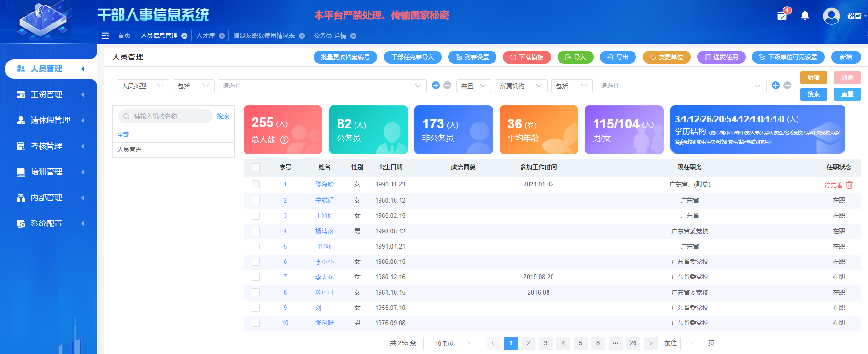Go to previous page arrow
The height and width of the screenshot is (354, 868).
tap(493, 343)
